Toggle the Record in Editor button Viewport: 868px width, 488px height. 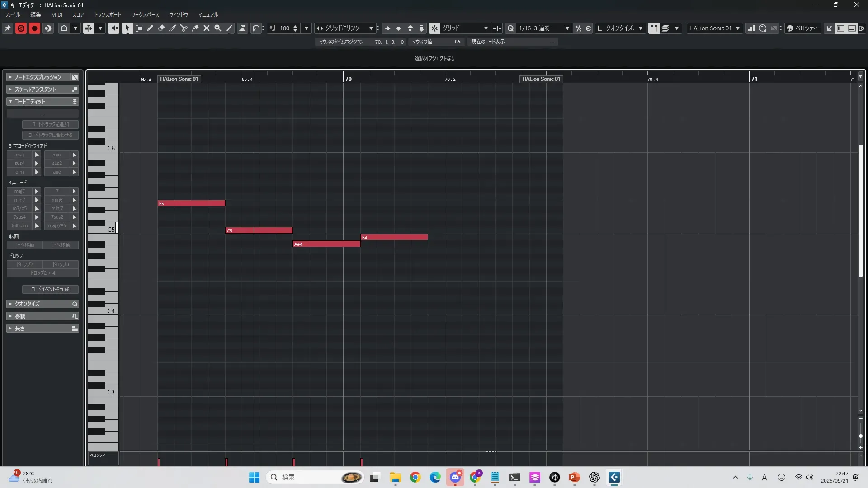pos(34,28)
